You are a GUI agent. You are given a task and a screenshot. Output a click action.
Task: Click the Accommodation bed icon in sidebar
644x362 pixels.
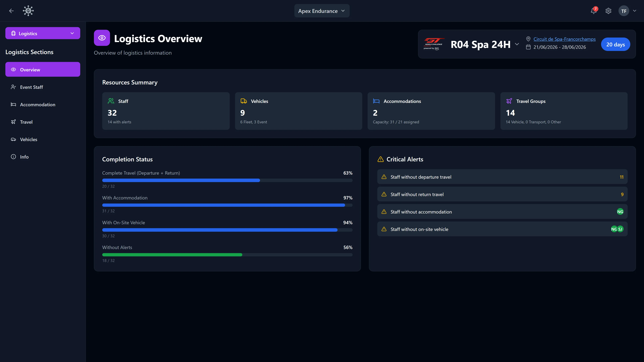point(13,104)
